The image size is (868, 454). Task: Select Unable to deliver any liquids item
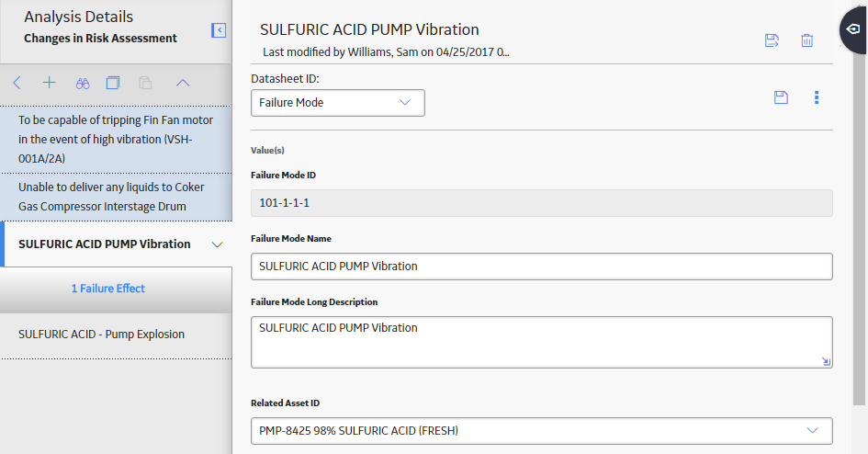pyautogui.click(x=117, y=197)
